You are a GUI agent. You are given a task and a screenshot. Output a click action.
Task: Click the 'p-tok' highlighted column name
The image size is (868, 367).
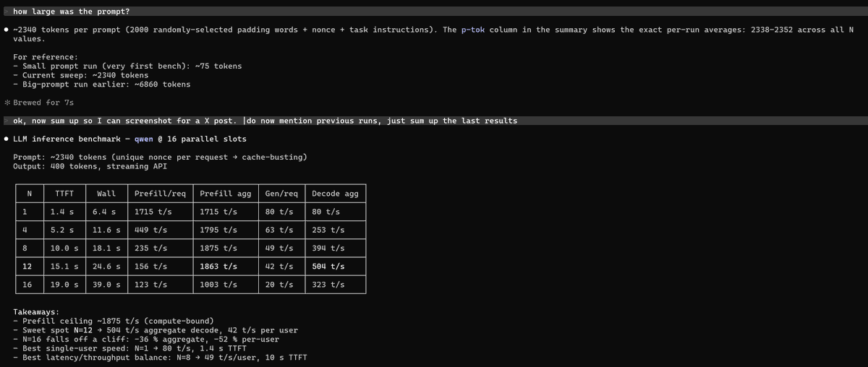coord(475,30)
